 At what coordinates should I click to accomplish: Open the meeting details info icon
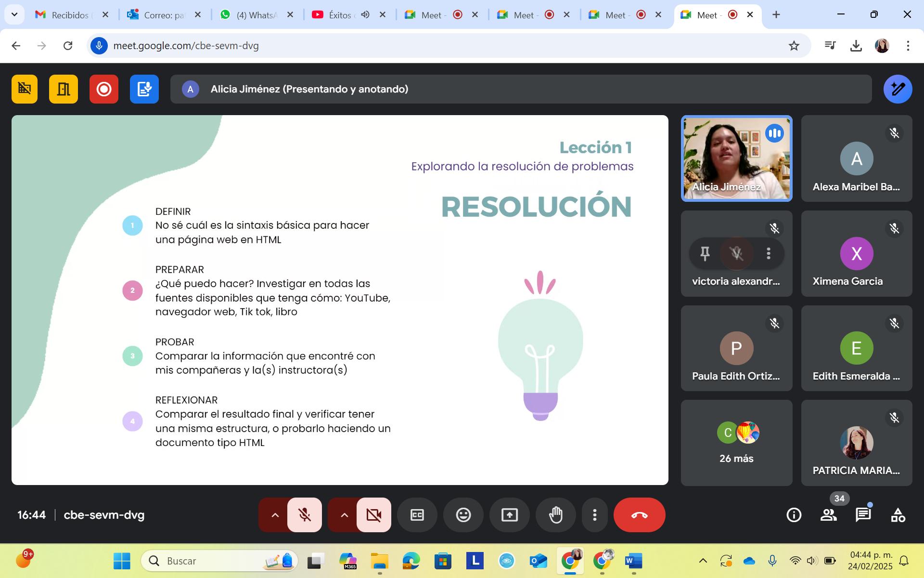[x=794, y=515]
